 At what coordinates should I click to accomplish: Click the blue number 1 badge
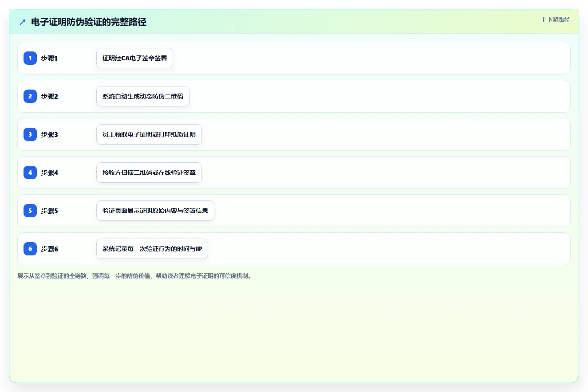pos(30,58)
